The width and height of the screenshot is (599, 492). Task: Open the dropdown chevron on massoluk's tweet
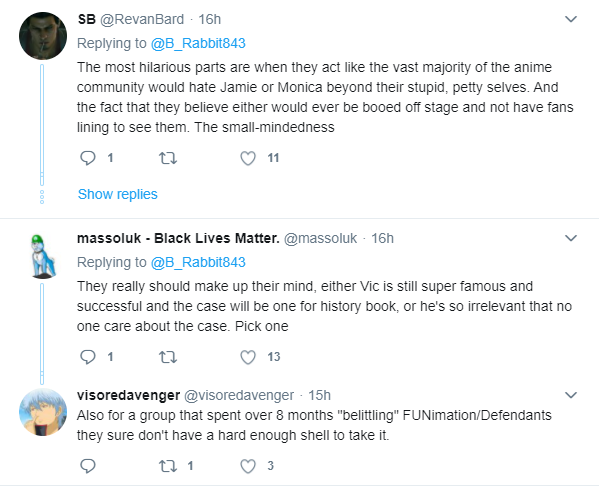571,238
